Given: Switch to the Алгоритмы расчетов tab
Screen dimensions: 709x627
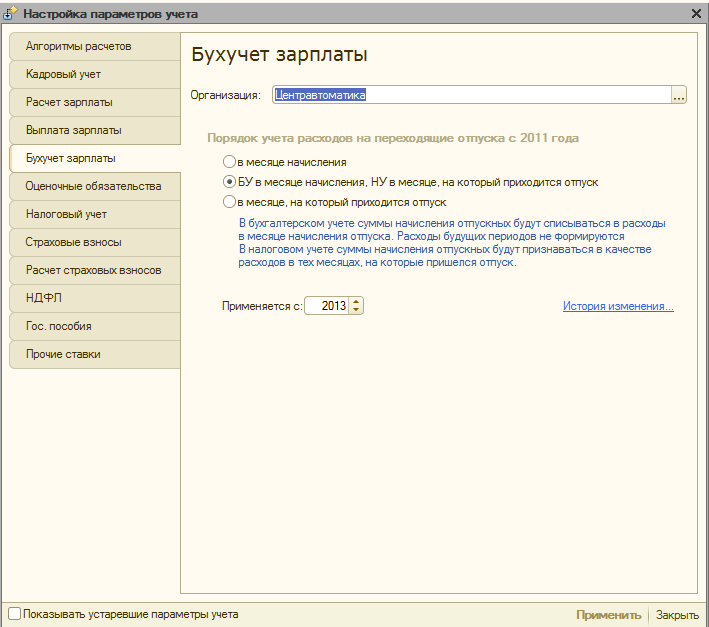Looking at the screenshot, I should [x=93, y=46].
